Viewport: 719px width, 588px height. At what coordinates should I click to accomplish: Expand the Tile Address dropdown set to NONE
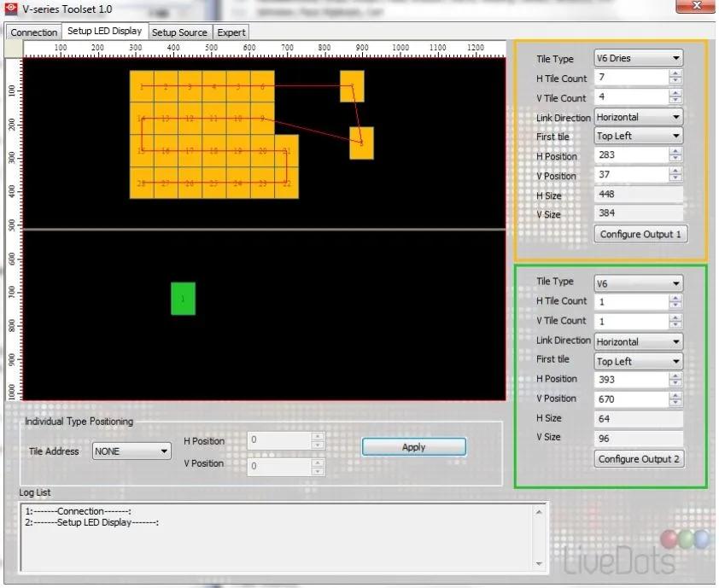(132, 451)
